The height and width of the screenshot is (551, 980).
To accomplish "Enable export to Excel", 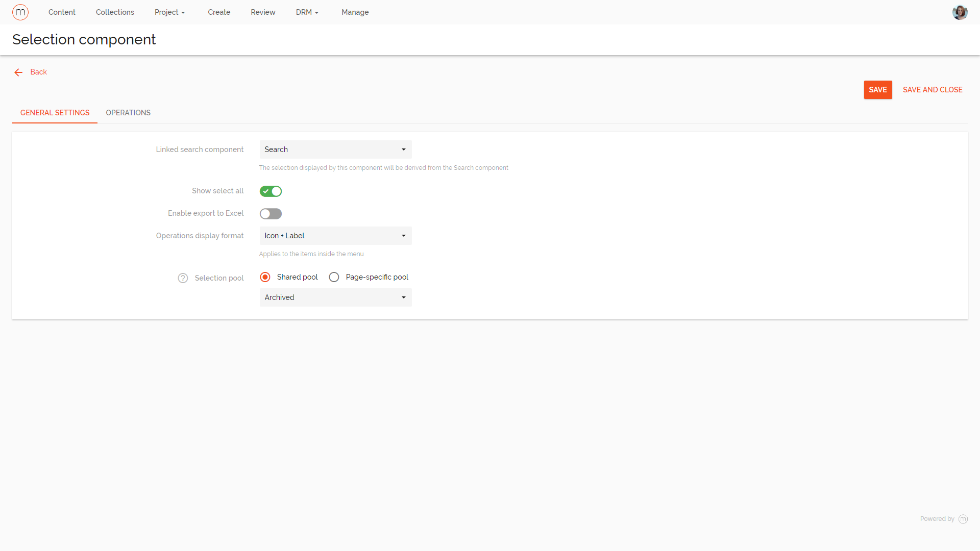I will click(271, 213).
